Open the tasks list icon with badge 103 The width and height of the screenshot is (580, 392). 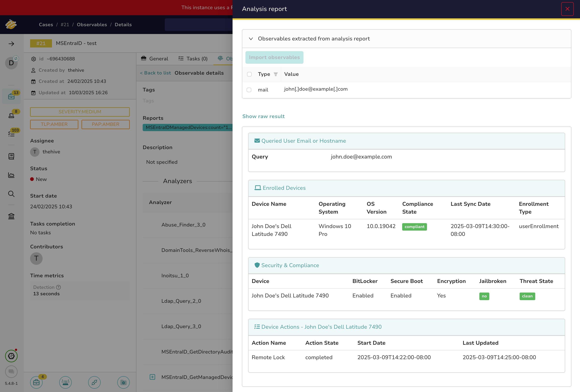click(x=11, y=134)
